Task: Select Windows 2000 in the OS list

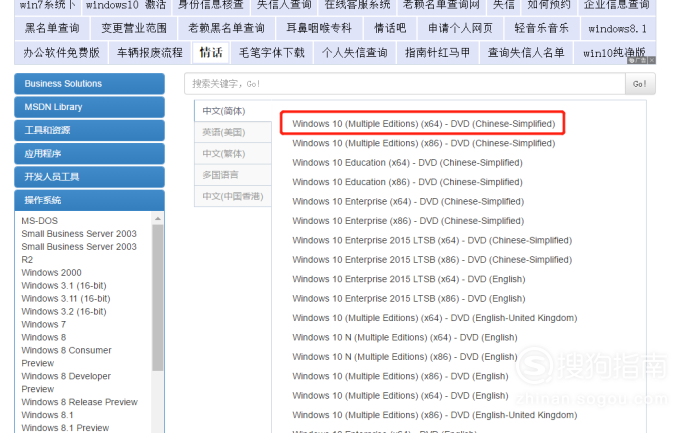Action: [51, 272]
